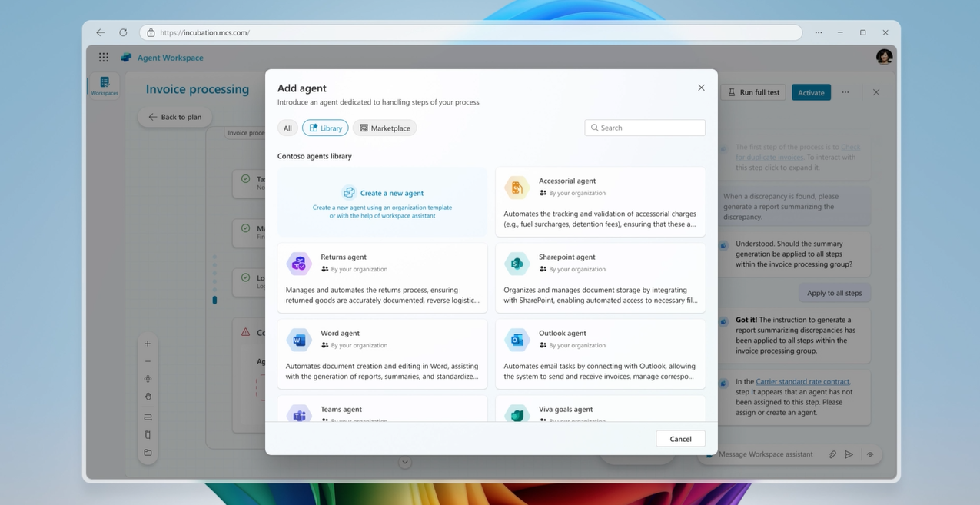Screen dimensions: 980x505
Task: Open Workspaces in the left sidebar
Action: [105, 86]
